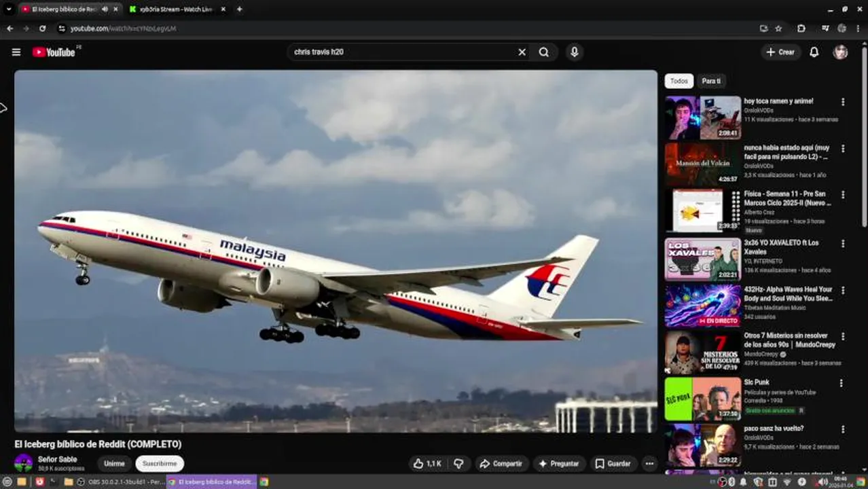868x489 pixels.
Task: Open the file manager folder in the taskbar
Action: coord(68,482)
